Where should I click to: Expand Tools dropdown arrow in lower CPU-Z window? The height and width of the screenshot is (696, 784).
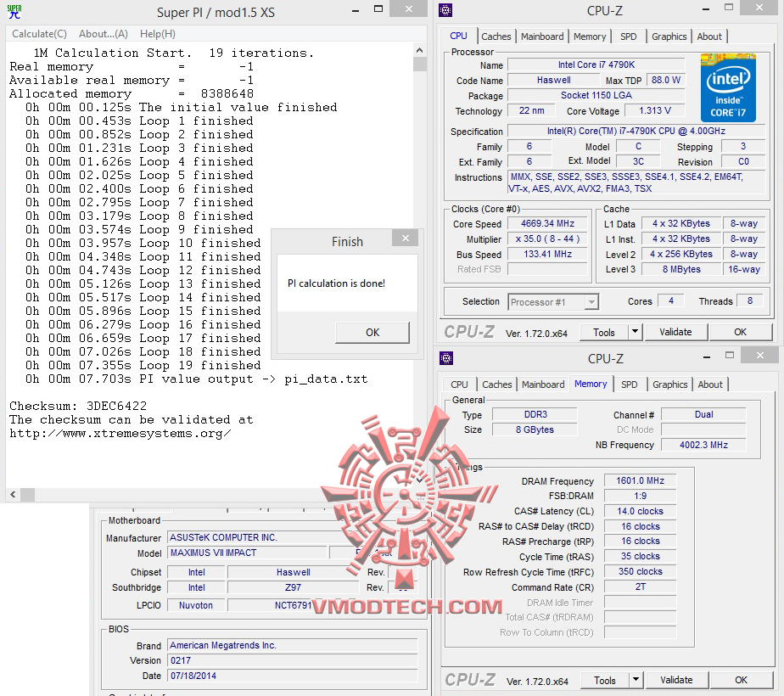(636, 680)
